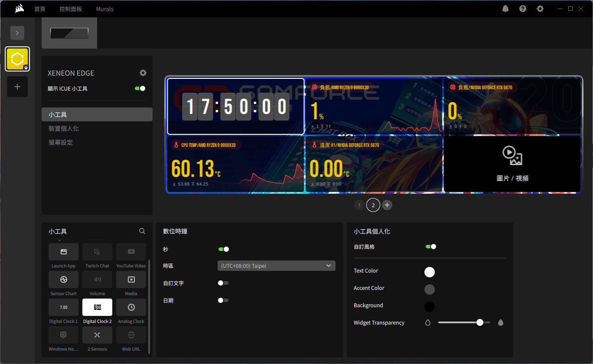Select the 2 Sensors widget
Image resolution: width=593 pixels, height=364 pixels.
pyautogui.click(x=97, y=335)
